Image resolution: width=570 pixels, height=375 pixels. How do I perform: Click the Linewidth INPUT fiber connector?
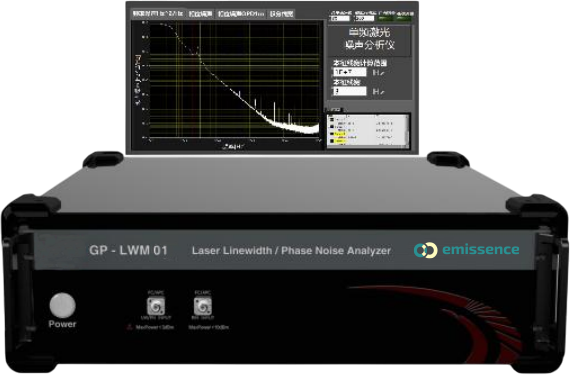(x=156, y=306)
